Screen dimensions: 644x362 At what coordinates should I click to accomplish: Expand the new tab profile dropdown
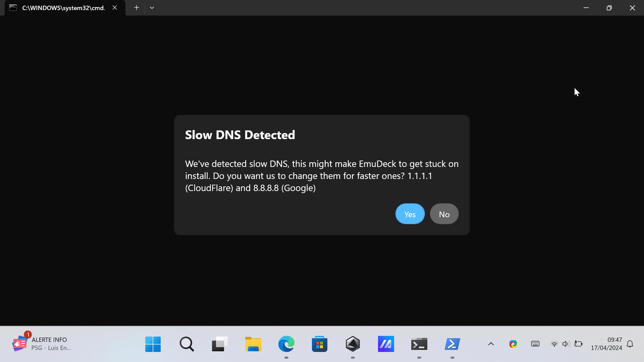point(152,8)
